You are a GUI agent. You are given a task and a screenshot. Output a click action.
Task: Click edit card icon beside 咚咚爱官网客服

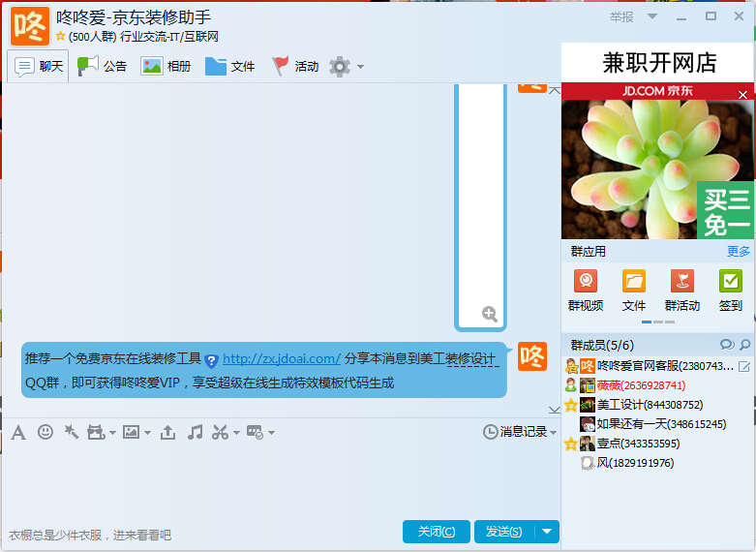click(744, 367)
